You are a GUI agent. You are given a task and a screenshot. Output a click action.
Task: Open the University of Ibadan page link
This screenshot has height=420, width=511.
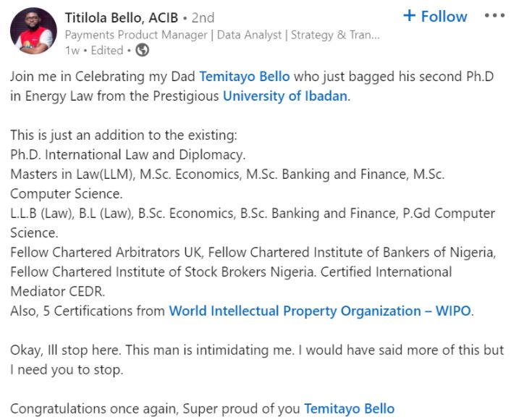(285, 96)
